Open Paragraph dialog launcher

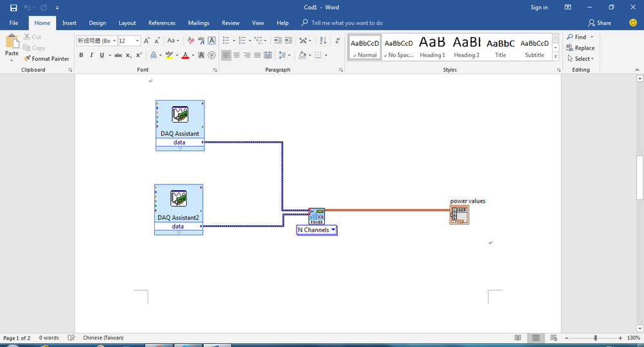pyautogui.click(x=341, y=70)
